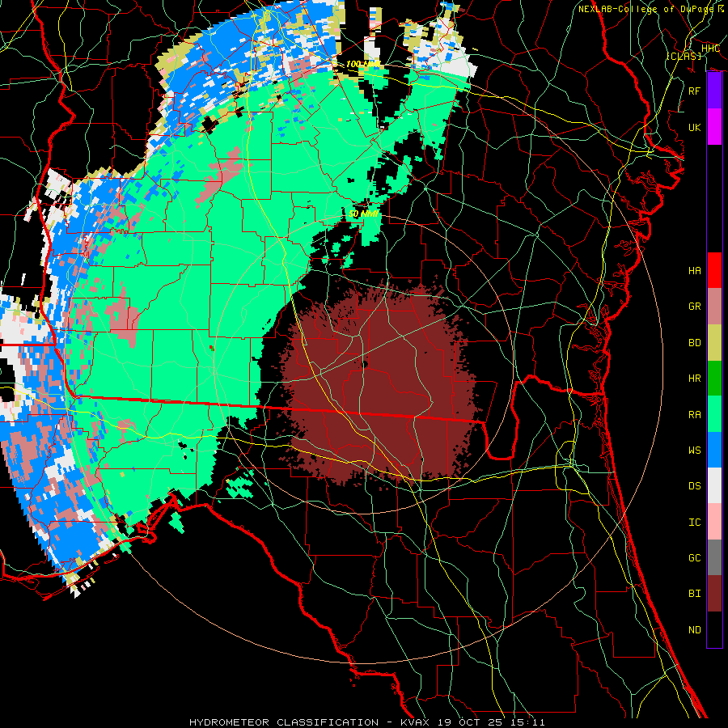Click the "RF" legend label
The height and width of the screenshot is (728, 728).
[694, 91]
